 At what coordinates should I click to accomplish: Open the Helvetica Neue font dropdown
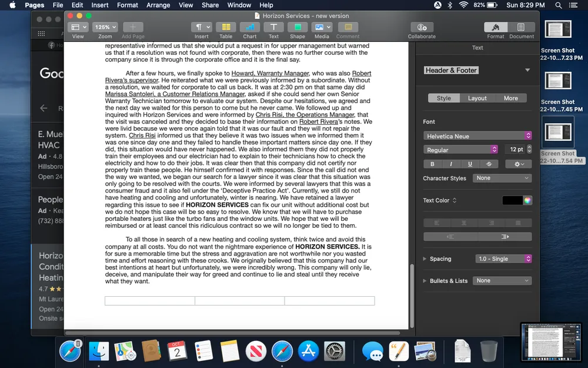477,136
